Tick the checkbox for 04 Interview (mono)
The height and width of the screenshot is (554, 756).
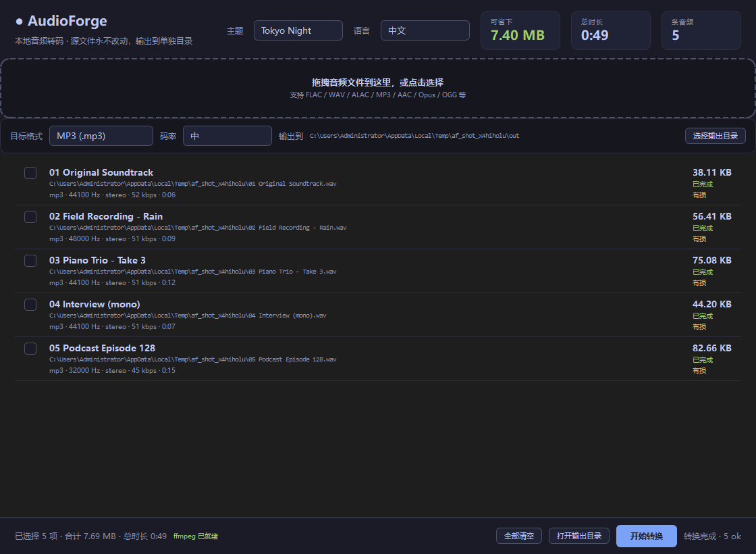30,305
